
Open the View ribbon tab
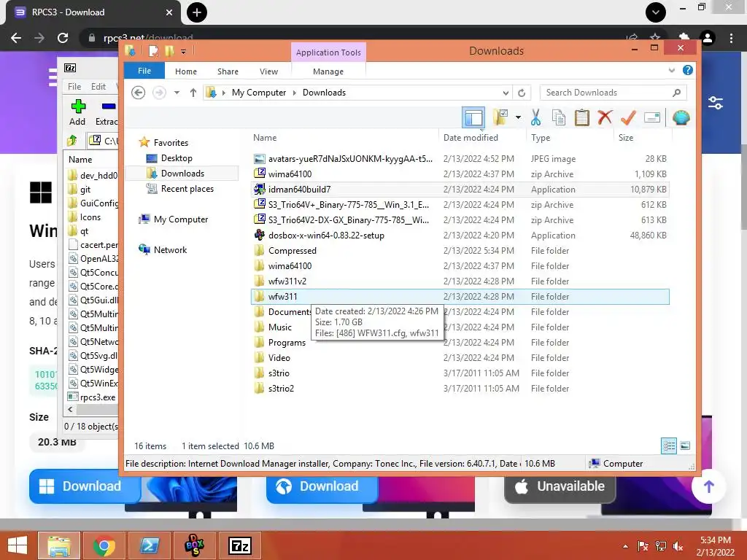click(x=268, y=71)
